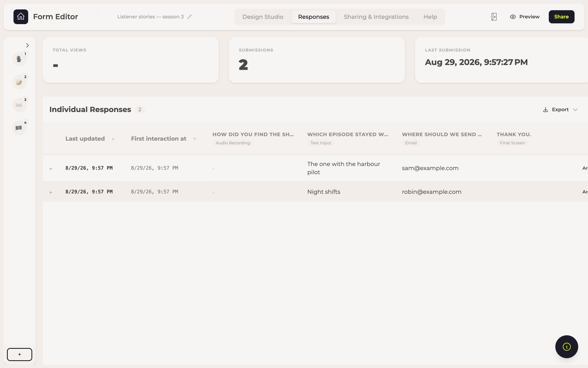Sort descending by Last updated arrow
The width and height of the screenshot is (588, 368).
(x=113, y=139)
